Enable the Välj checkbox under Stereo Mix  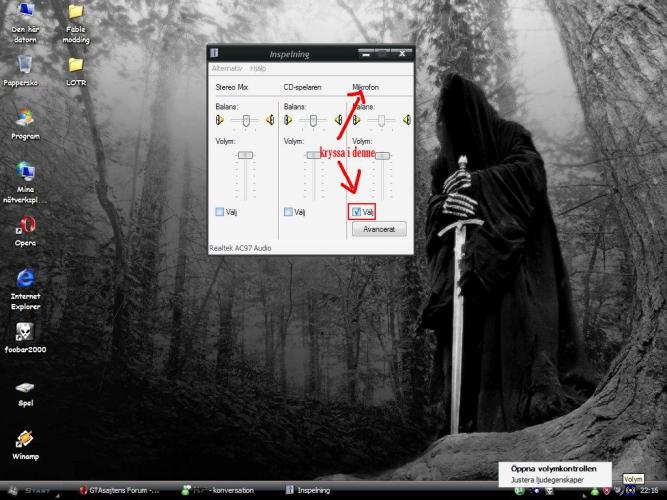pos(220,212)
